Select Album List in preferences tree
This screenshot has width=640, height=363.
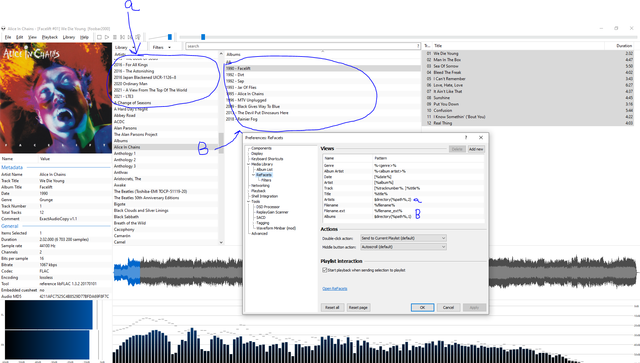click(x=264, y=169)
